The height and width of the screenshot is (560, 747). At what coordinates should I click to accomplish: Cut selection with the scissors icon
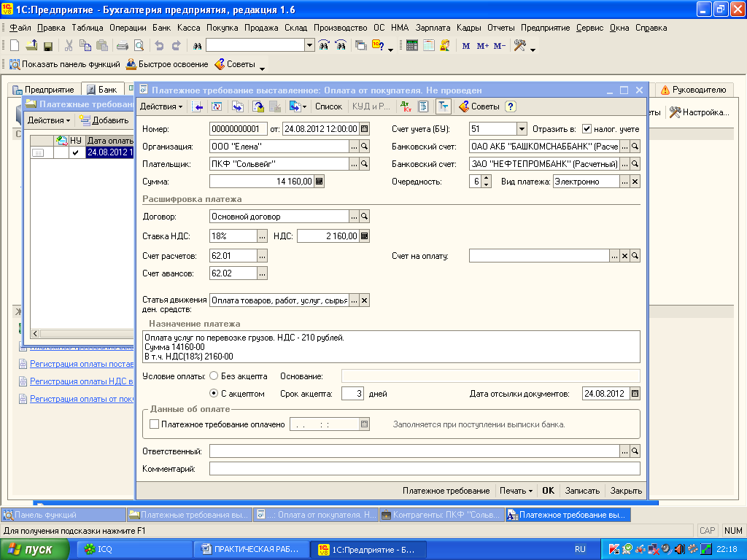click(69, 46)
